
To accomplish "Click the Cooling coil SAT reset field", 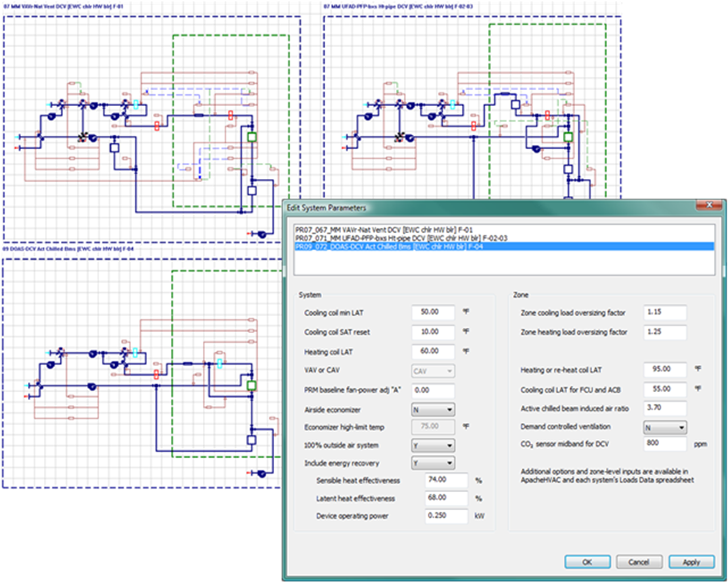I will [x=433, y=332].
